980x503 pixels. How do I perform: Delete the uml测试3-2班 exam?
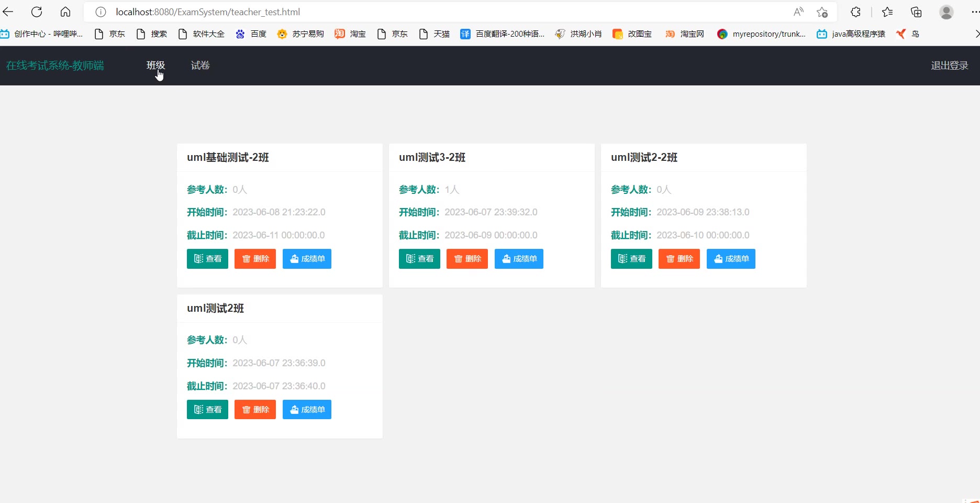point(467,259)
